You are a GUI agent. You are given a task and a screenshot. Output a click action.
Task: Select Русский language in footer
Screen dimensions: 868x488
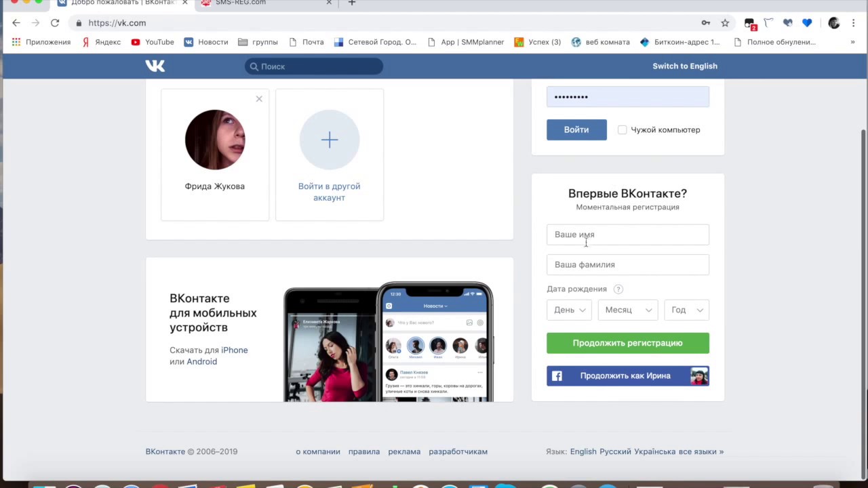[x=615, y=451]
